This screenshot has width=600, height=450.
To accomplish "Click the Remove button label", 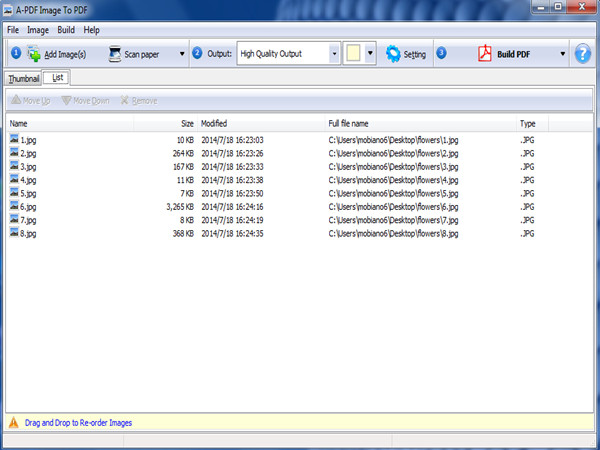I will tap(145, 101).
